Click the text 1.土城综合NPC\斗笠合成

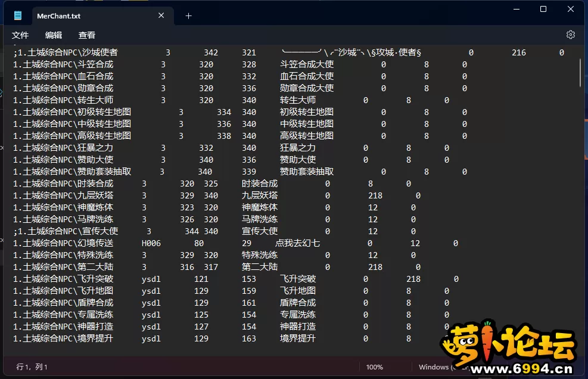click(63, 64)
